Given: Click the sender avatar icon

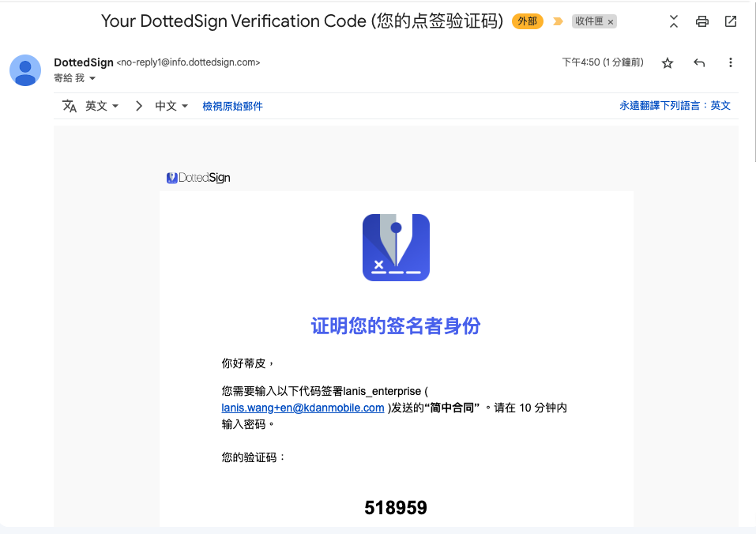Looking at the screenshot, I should point(25,70).
